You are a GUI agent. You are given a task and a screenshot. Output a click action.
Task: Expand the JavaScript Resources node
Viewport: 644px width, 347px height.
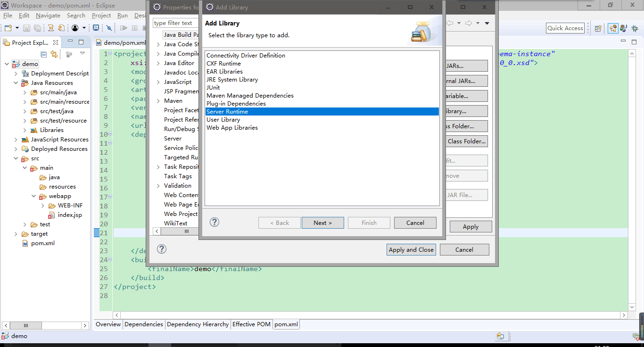(16, 139)
